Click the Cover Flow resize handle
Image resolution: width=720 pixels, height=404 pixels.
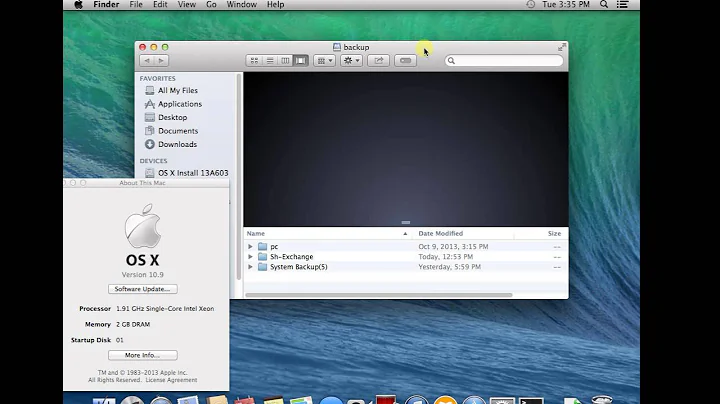coord(405,223)
